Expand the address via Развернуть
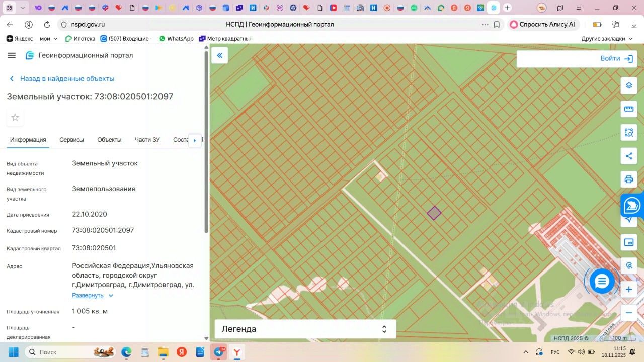 pos(93,295)
